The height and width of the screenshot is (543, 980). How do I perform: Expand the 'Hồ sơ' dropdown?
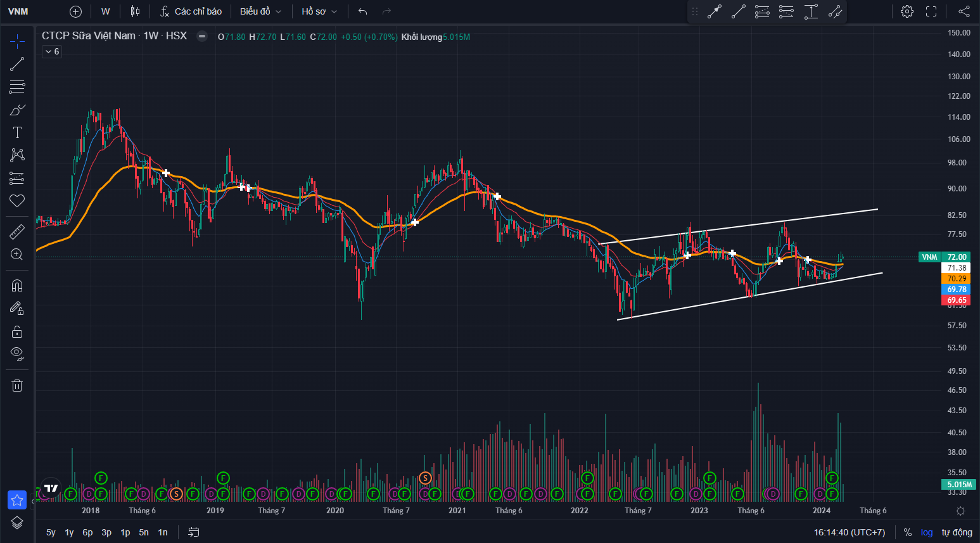coord(319,11)
